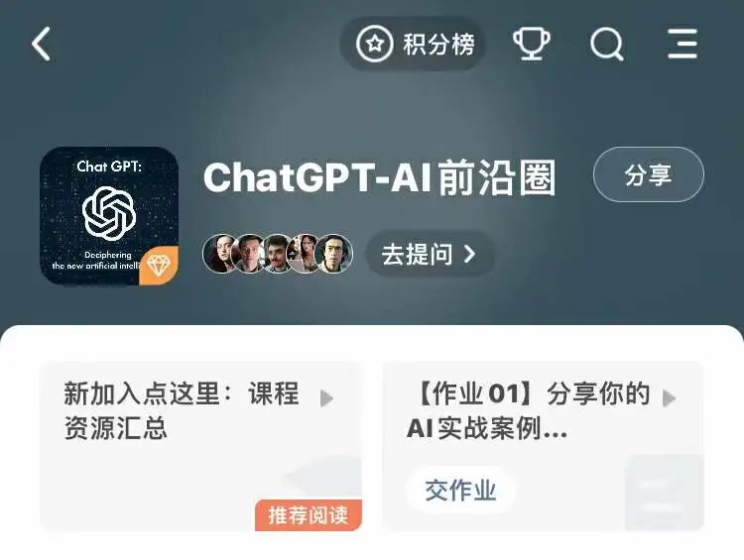Tap the last member avatar
The height and width of the screenshot is (560, 744).
334,253
